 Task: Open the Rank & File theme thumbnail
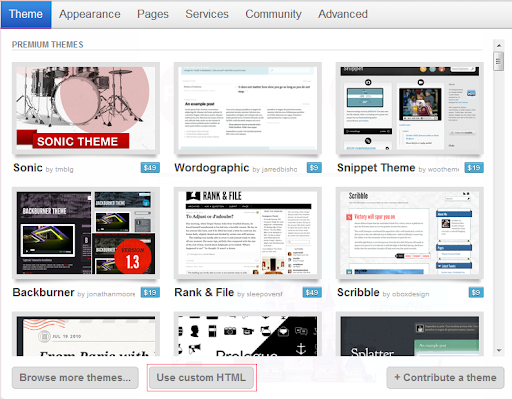[x=248, y=233]
